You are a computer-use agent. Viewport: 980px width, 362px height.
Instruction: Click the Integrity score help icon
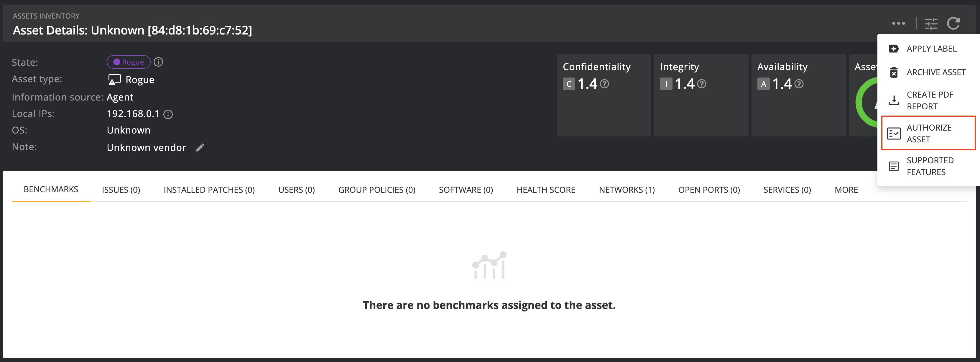pyautogui.click(x=702, y=84)
